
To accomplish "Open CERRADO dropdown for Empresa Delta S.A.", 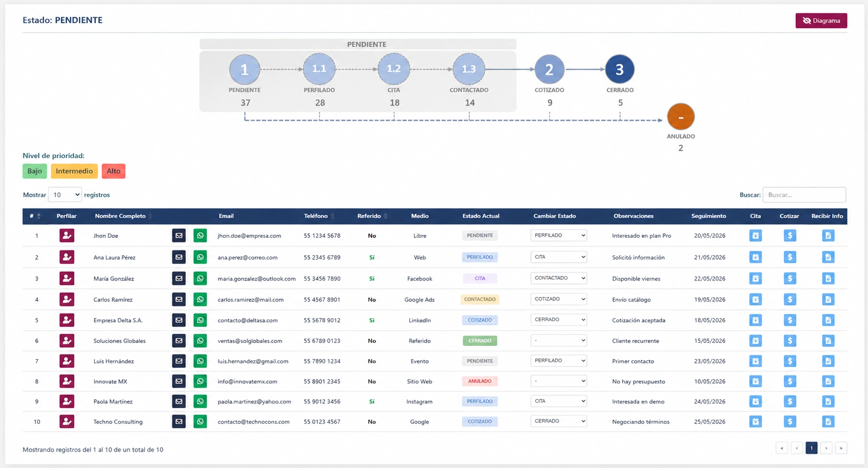I will point(558,320).
